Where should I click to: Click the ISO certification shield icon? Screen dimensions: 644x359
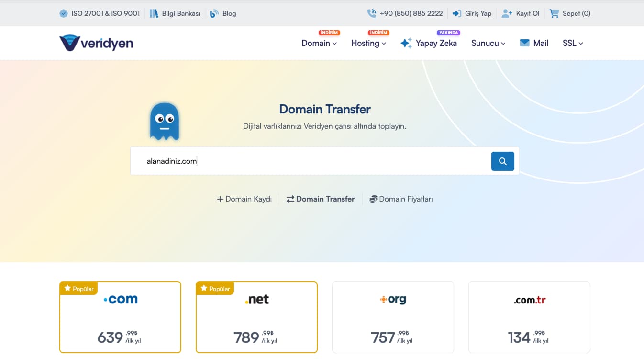pos(64,13)
